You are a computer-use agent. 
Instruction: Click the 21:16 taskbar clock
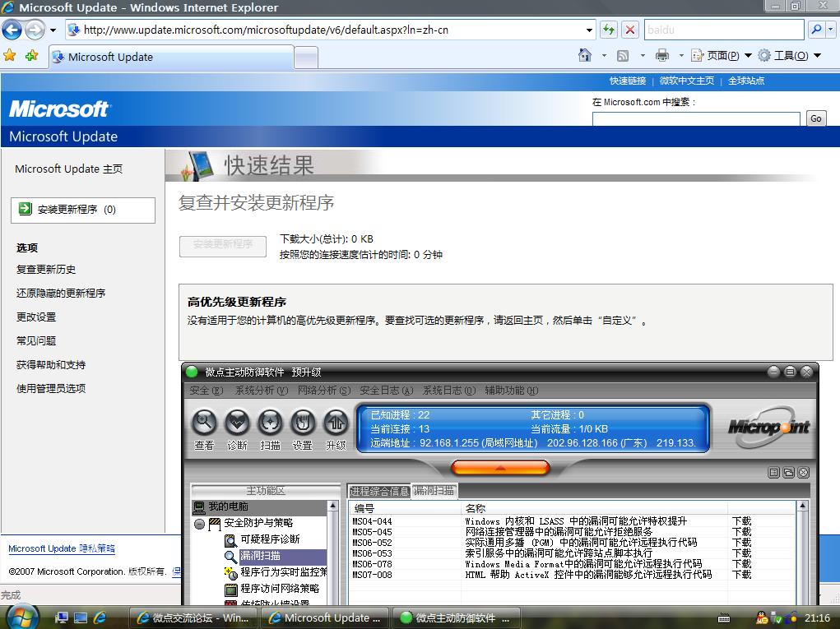(x=817, y=618)
